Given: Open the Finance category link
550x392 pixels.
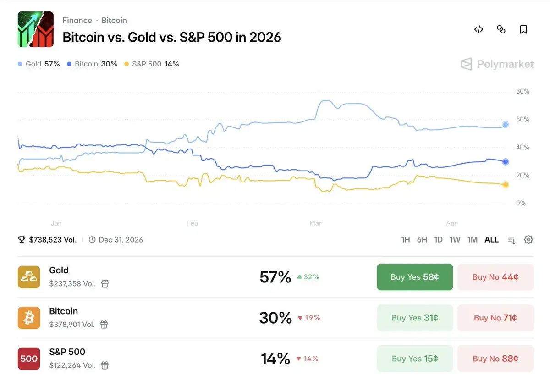Looking at the screenshot, I should 77,21.
